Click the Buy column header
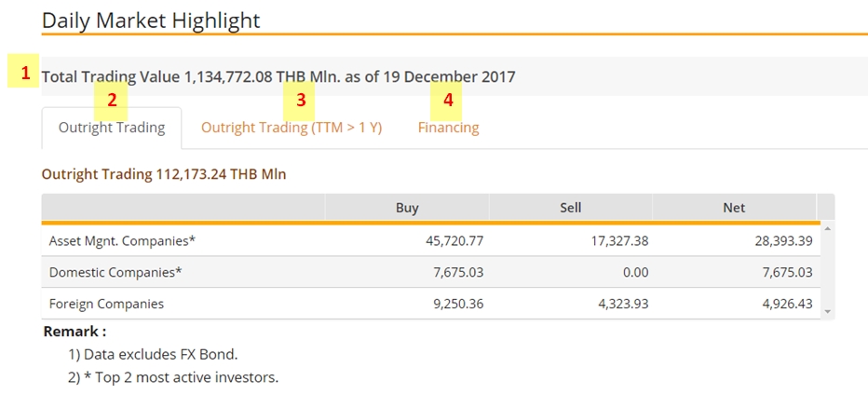Image resolution: width=868 pixels, height=408 pixels. tap(407, 208)
